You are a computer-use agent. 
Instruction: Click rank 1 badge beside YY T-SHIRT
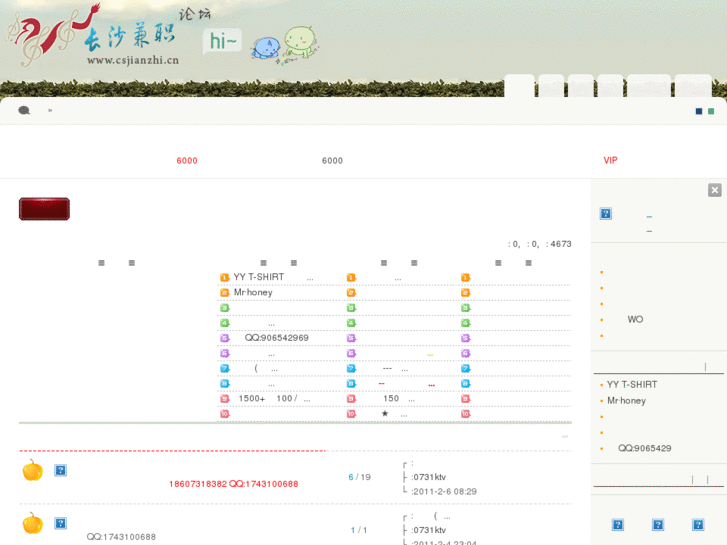[x=224, y=277]
